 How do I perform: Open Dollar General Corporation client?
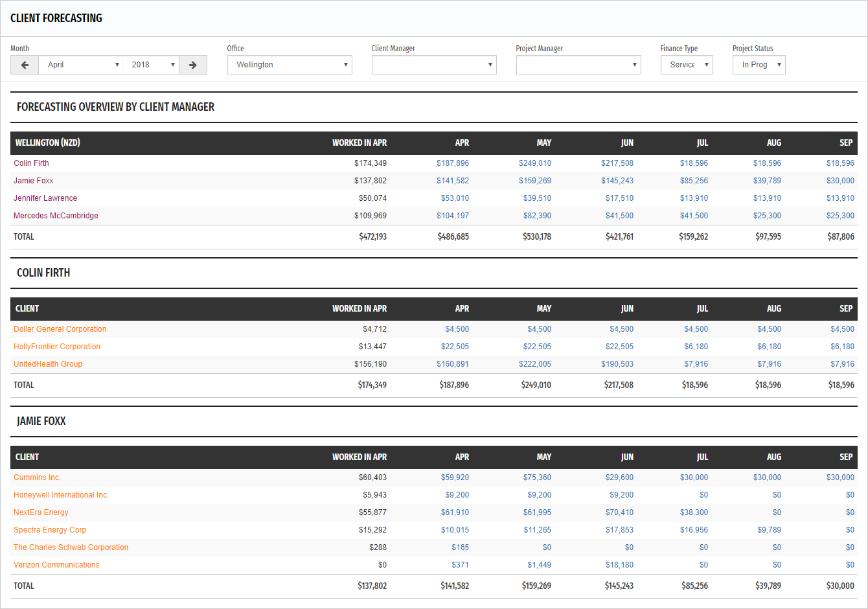[x=60, y=329]
